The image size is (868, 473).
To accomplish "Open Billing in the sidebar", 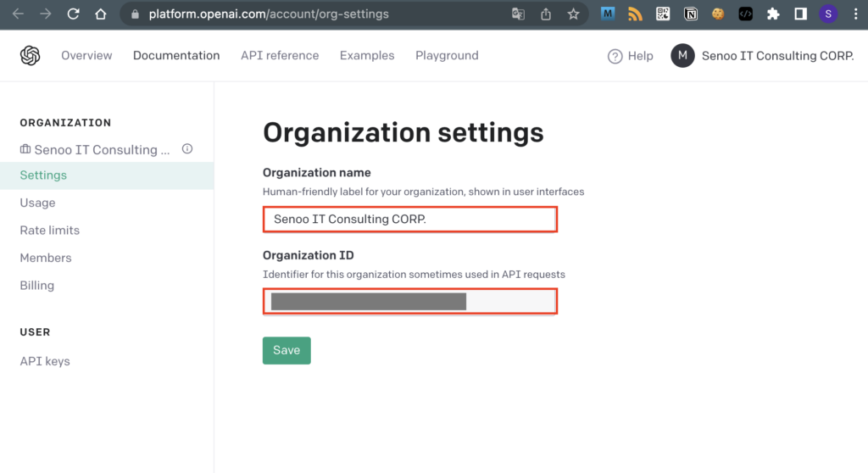I will pyautogui.click(x=37, y=286).
